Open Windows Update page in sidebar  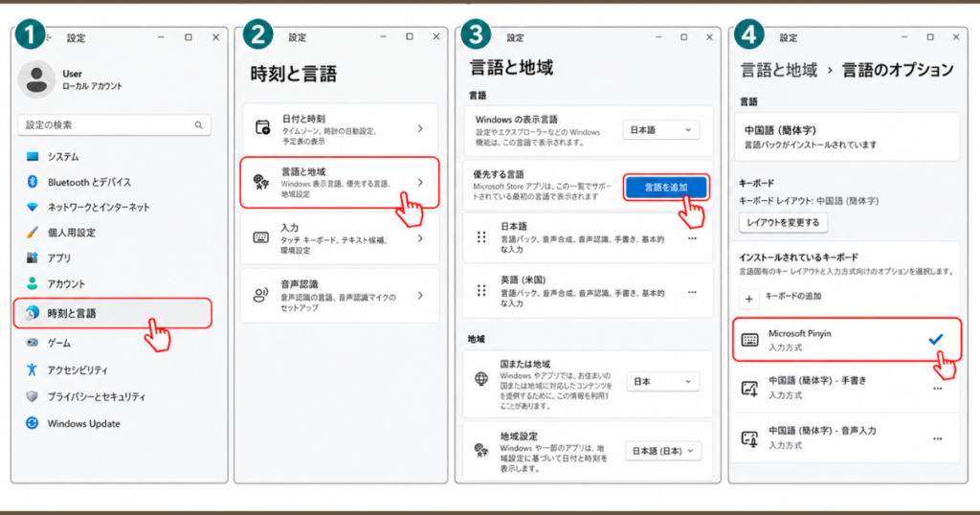click(x=84, y=424)
